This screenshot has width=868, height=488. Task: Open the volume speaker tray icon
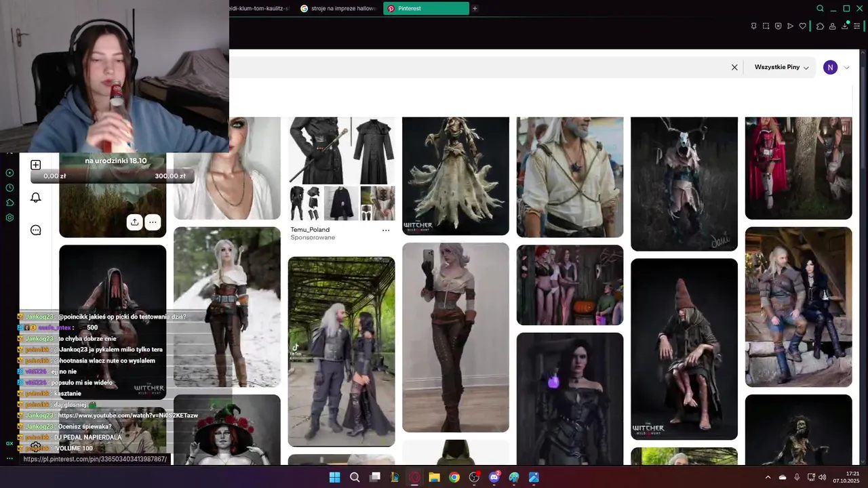click(x=823, y=477)
